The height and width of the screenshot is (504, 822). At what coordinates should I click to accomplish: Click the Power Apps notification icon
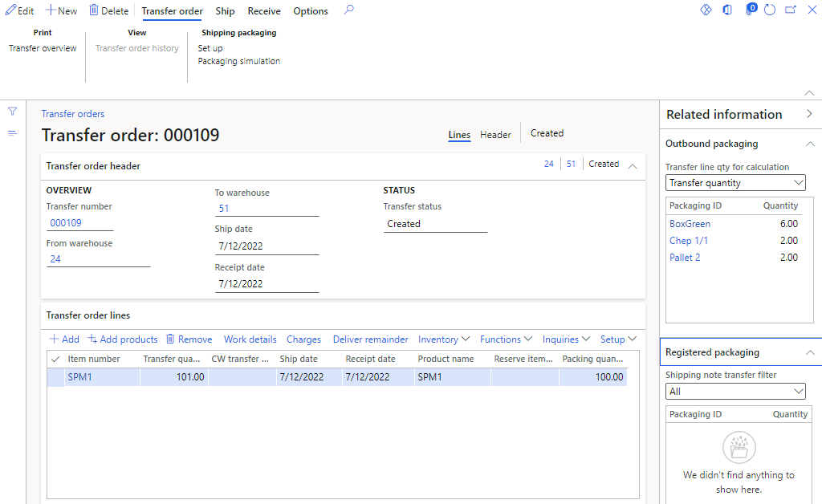click(750, 10)
